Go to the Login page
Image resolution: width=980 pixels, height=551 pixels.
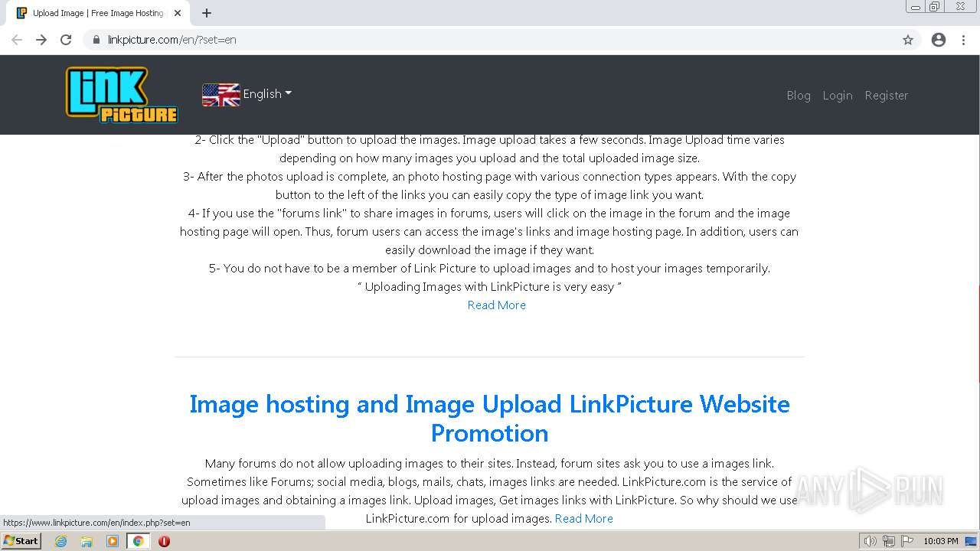tap(838, 95)
